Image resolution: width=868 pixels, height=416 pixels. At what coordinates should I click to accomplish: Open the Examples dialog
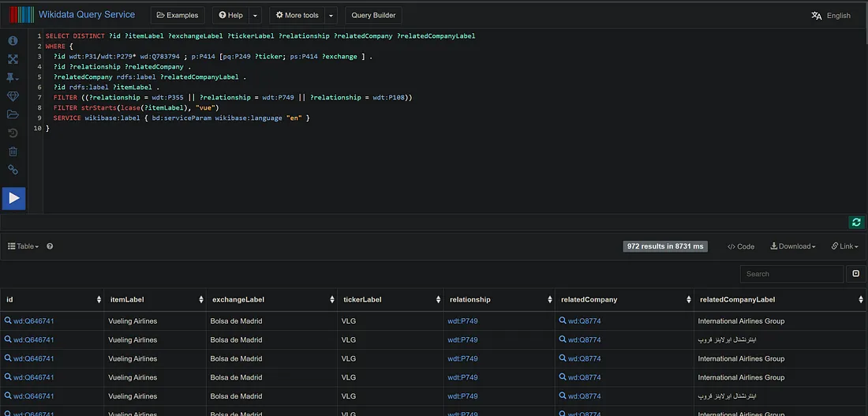[x=177, y=16]
